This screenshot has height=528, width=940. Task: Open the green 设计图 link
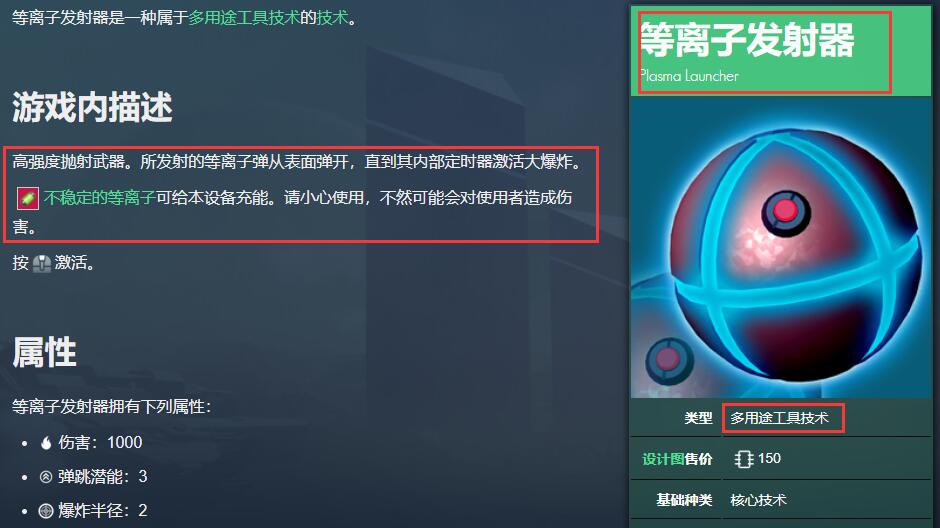[663, 459]
